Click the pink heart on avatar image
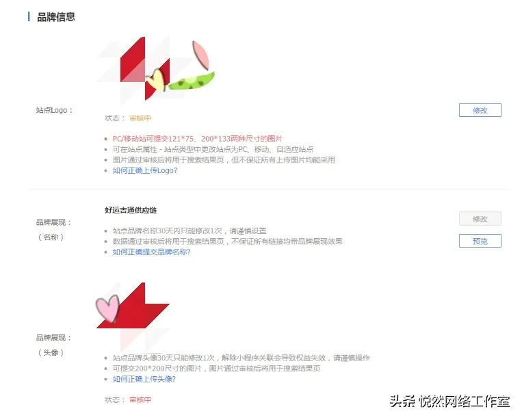 click(107, 309)
